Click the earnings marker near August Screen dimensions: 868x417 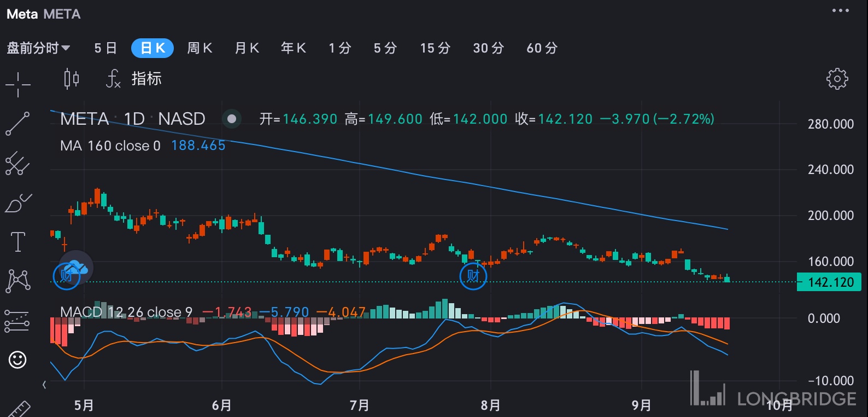473,276
